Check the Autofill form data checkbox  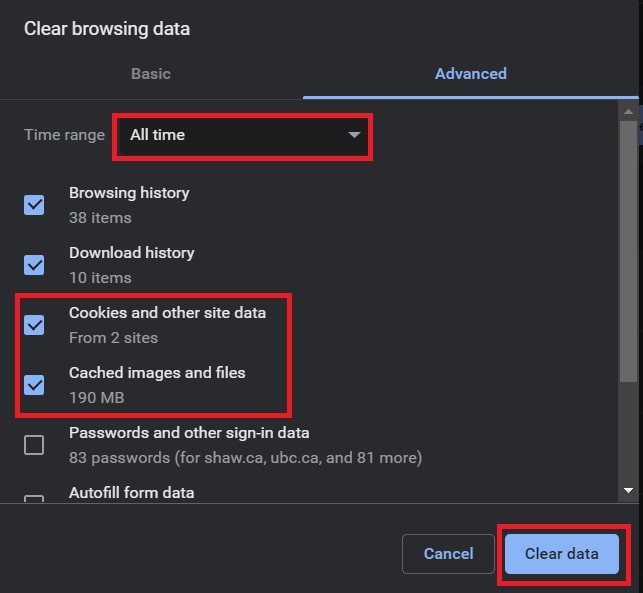tap(34, 498)
